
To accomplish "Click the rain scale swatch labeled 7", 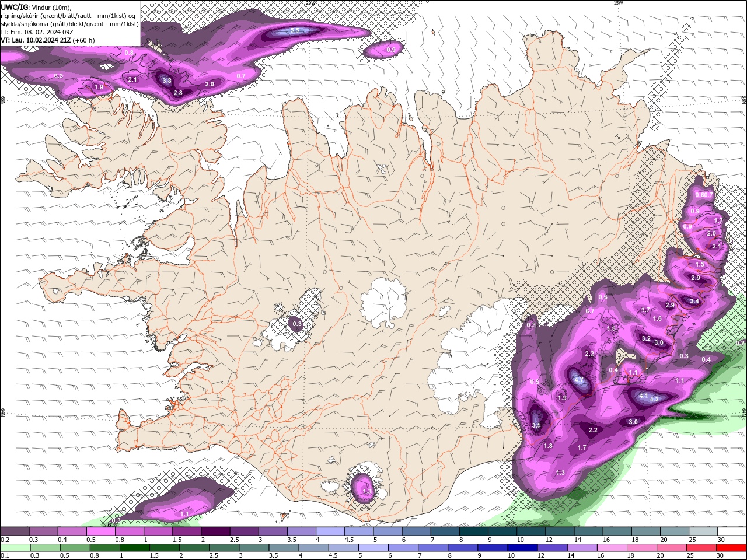I will [x=432, y=548].
